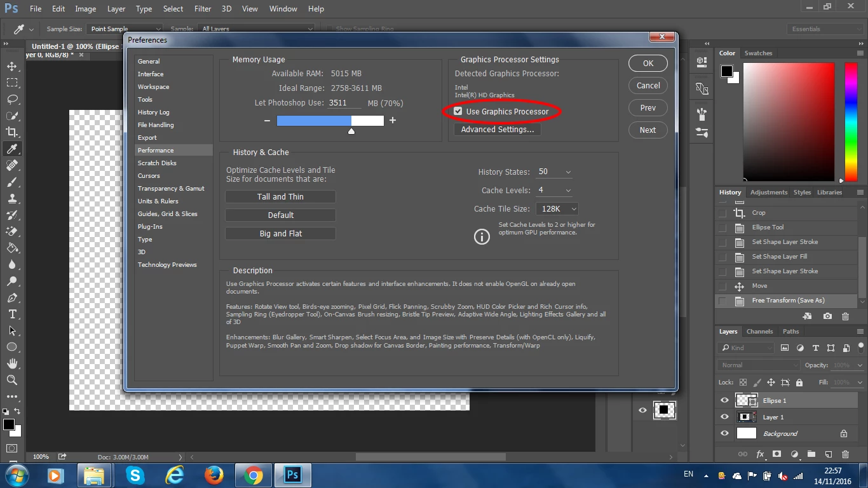Open Advanced Settings for graphics processor
This screenshot has width=868, height=488.
click(x=498, y=129)
